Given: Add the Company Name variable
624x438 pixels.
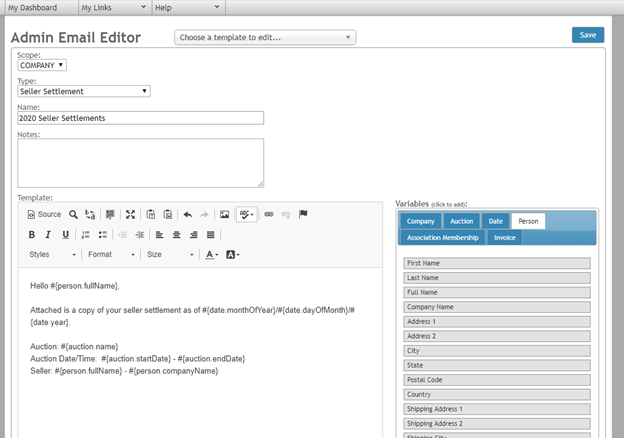Looking at the screenshot, I should 497,307.
